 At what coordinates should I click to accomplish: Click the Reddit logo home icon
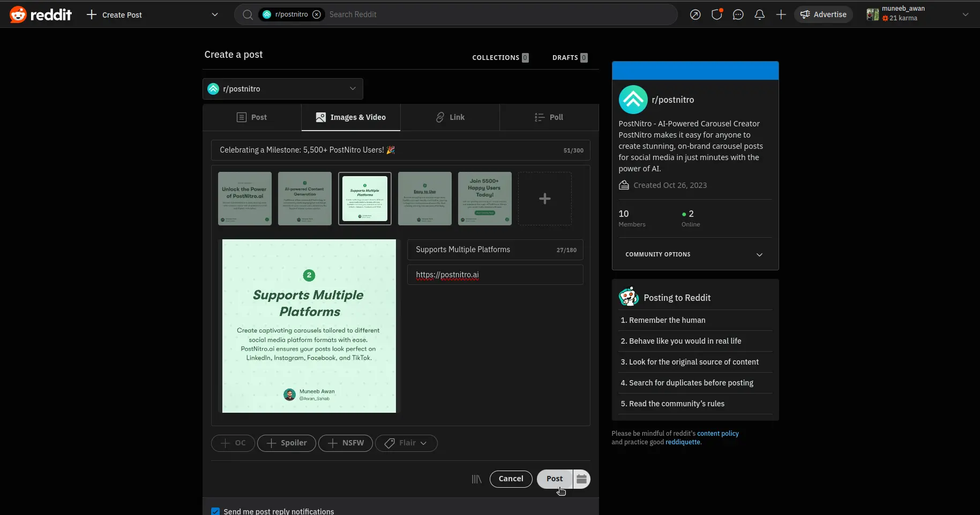[18, 14]
